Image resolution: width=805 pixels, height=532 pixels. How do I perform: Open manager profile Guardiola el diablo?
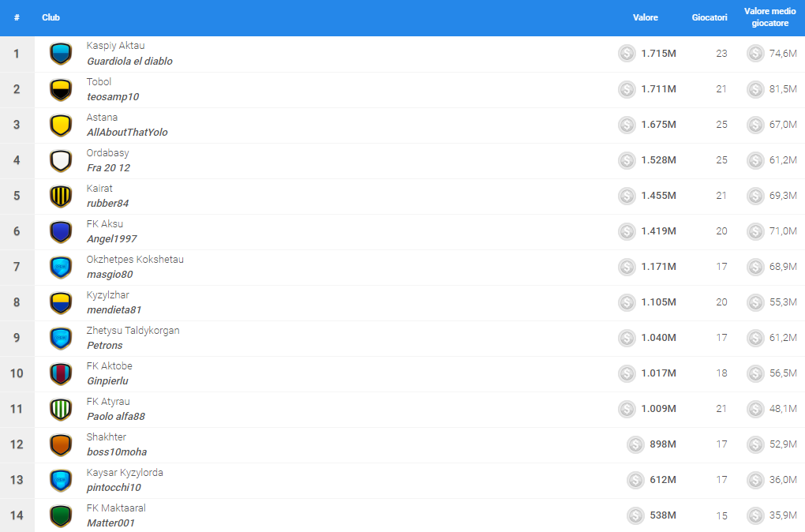coord(129,62)
